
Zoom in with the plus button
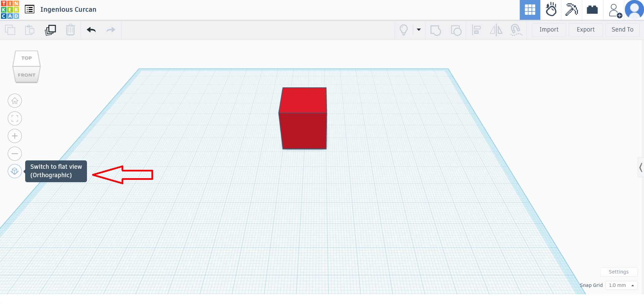coord(15,136)
